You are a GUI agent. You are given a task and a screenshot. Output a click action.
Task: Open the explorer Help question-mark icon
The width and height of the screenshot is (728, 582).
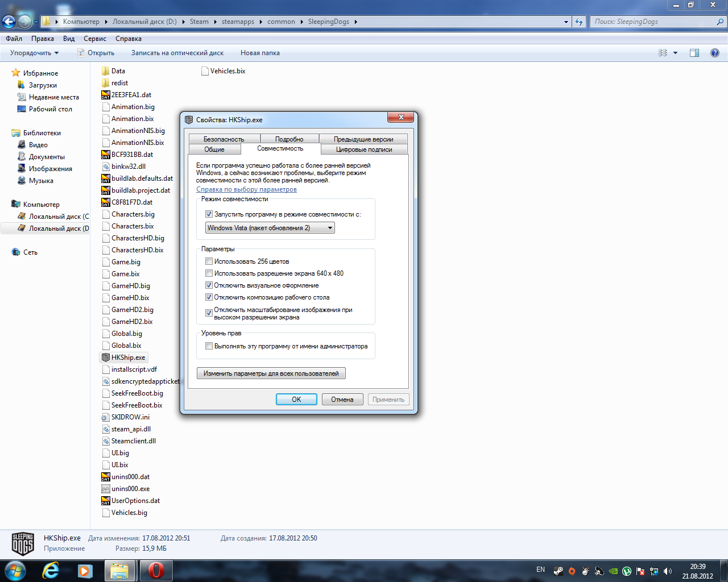click(715, 53)
